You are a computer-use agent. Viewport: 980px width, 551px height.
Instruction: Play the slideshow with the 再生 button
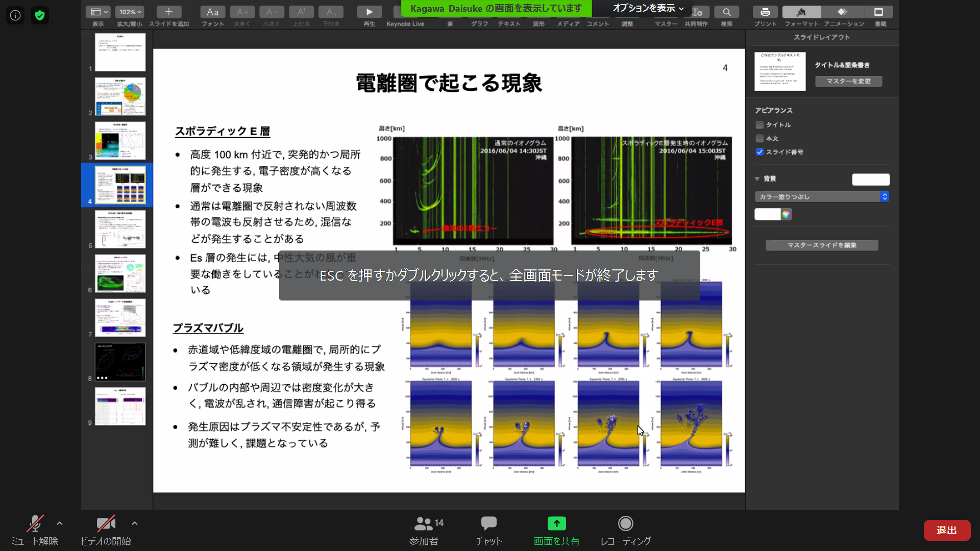click(x=370, y=12)
